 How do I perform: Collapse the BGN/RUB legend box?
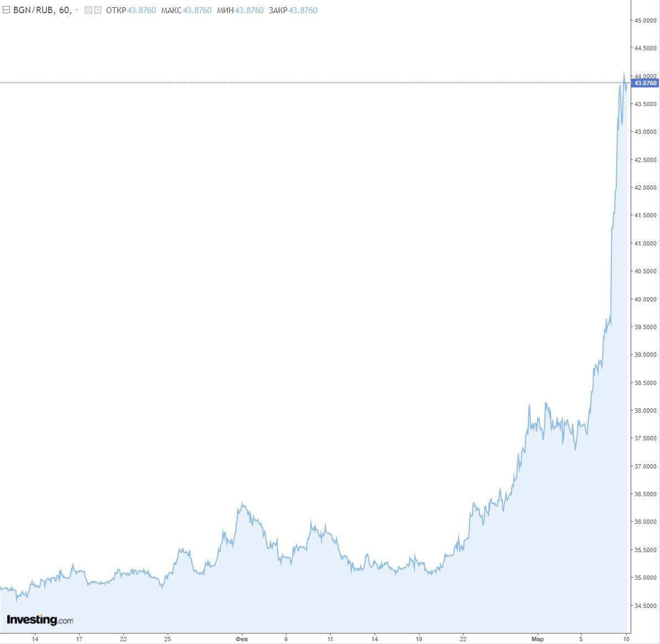(6, 10)
